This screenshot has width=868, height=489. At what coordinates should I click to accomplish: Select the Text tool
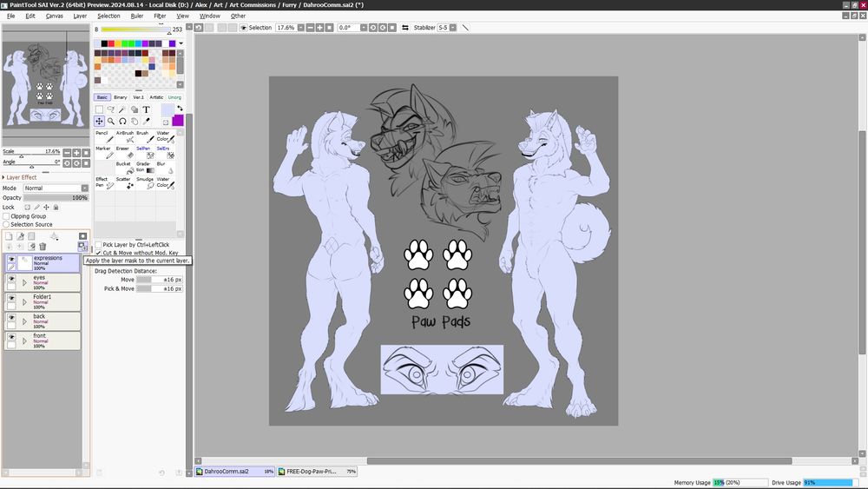pyautogui.click(x=146, y=109)
